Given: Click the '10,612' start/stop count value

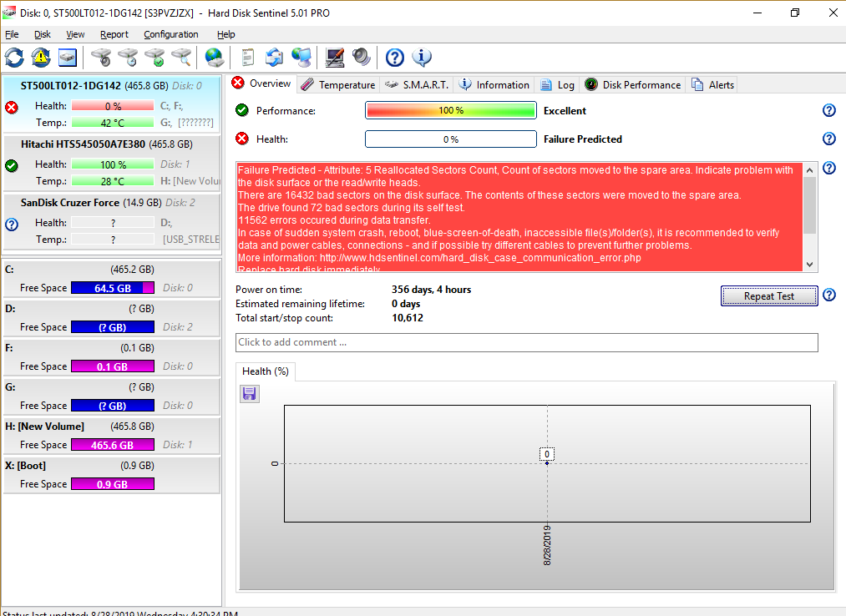Looking at the screenshot, I should click(408, 318).
